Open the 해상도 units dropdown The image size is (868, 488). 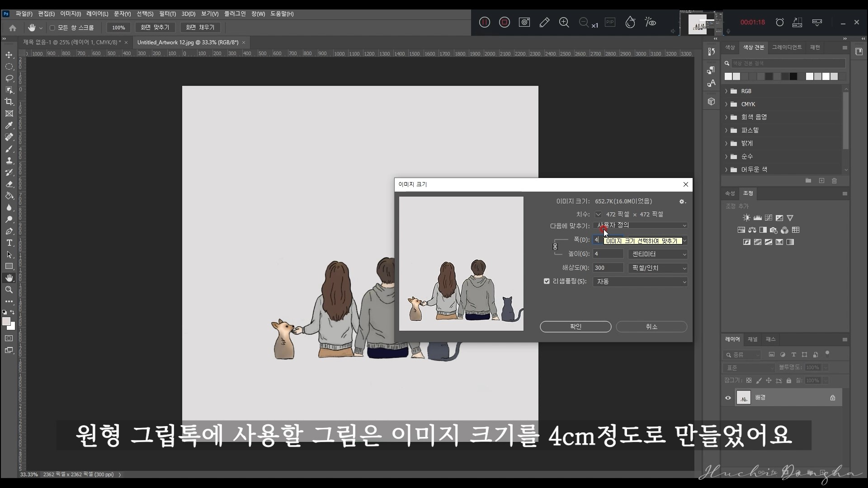click(x=658, y=268)
